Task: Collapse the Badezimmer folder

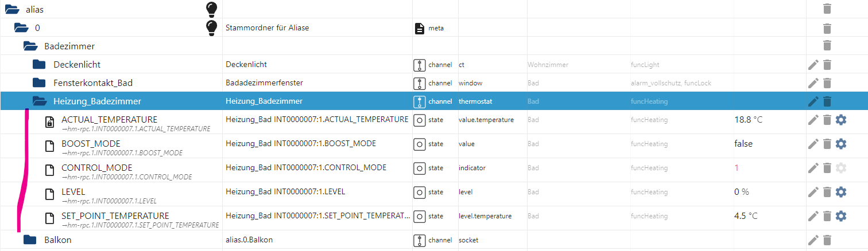Action: click(x=30, y=46)
